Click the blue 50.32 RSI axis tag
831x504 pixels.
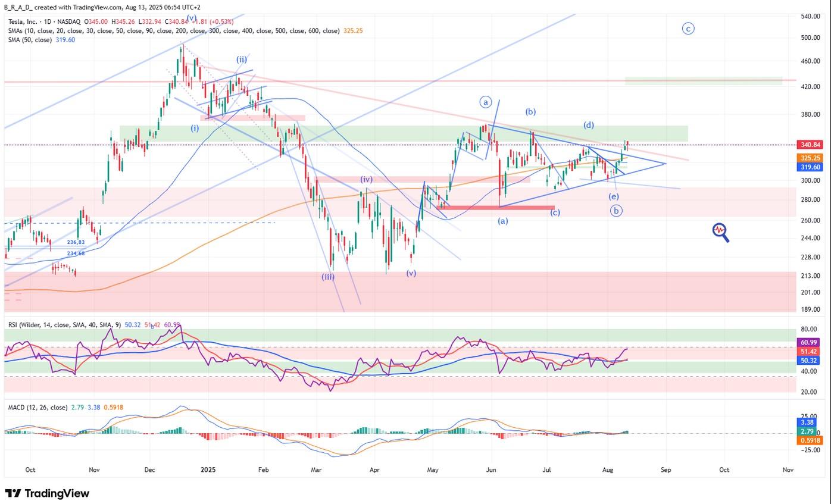click(807, 361)
